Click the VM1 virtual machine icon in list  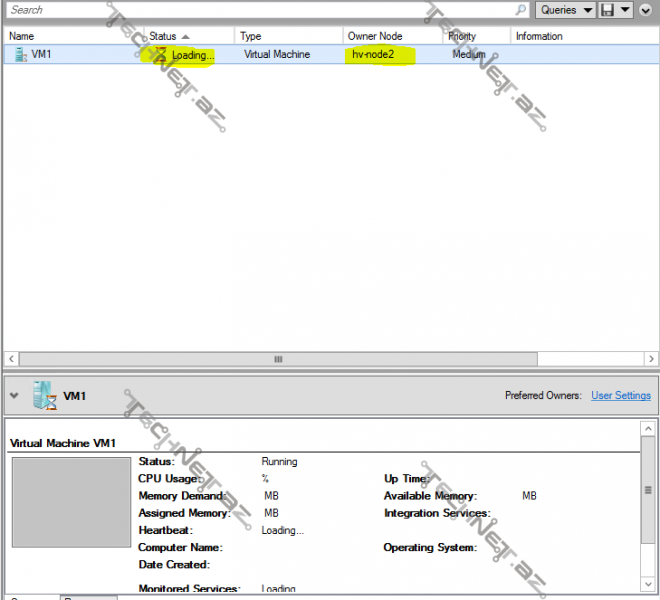click(x=20, y=54)
